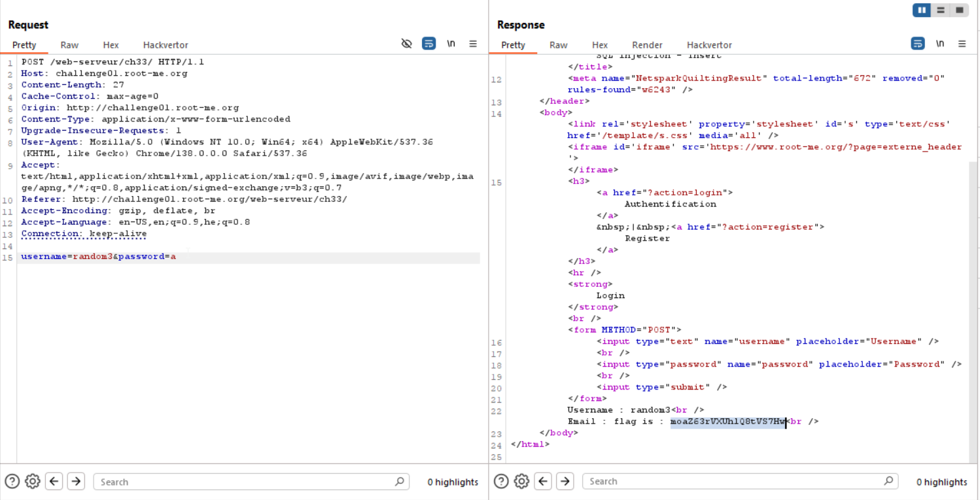Switch to the top-bottom split layout icon
Image resolution: width=980 pixels, height=500 pixels.
941,10
